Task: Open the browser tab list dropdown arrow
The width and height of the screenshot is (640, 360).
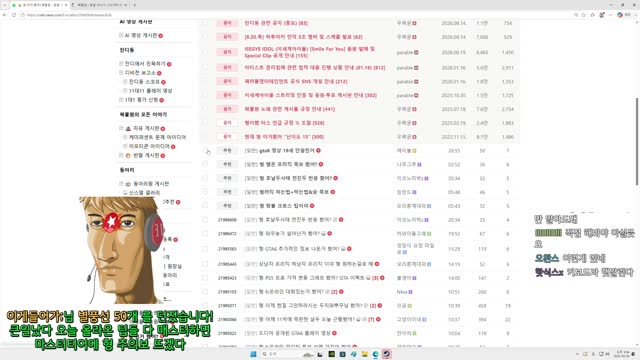Action: [5, 5]
